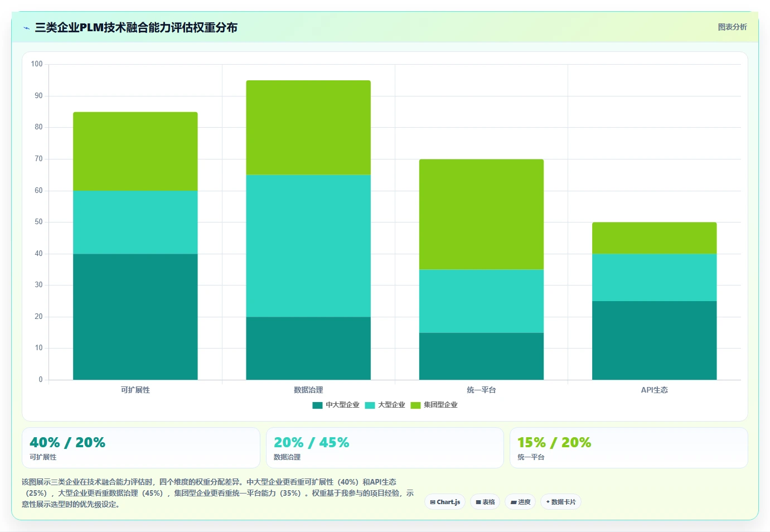Click the description paragraph below the cards
This screenshot has height=532, width=770.
pos(217,493)
